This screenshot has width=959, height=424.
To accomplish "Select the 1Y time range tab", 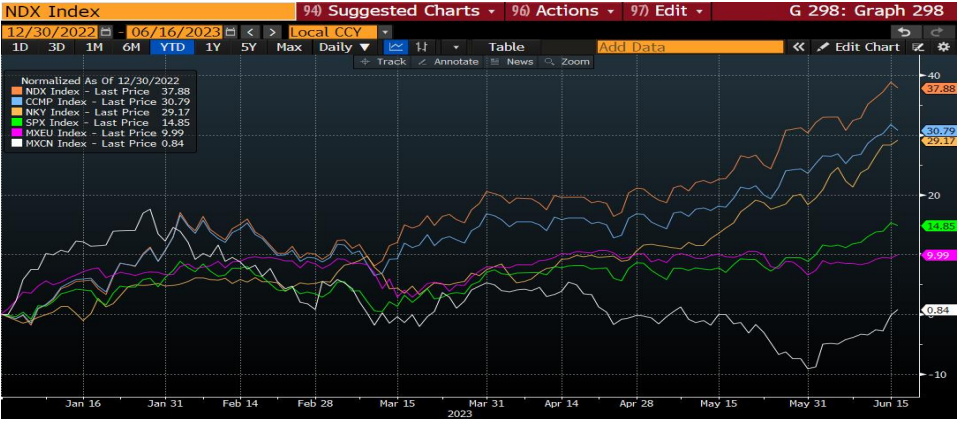I will [x=212, y=47].
